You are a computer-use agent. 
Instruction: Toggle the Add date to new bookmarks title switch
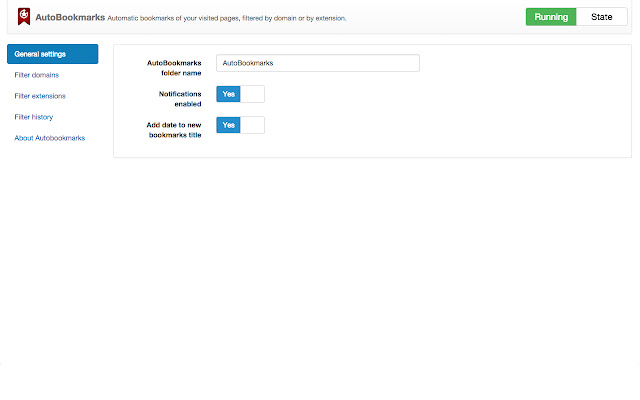(x=240, y=125)
